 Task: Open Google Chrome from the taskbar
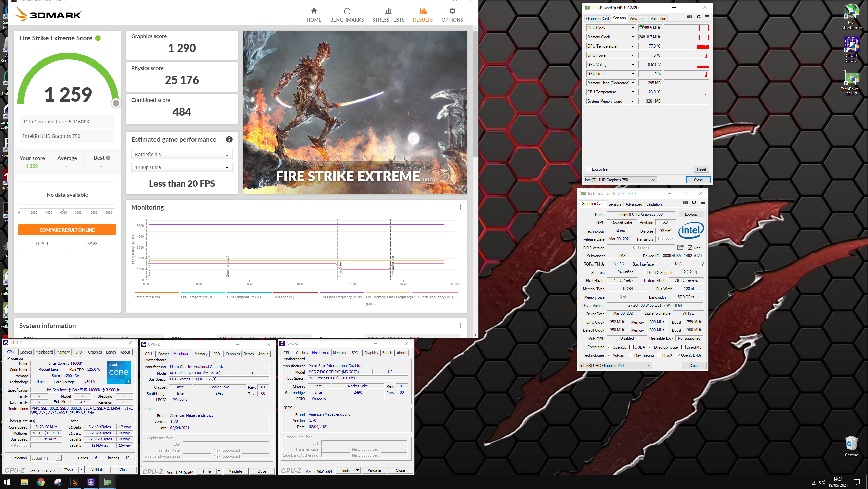click(41, 482)
